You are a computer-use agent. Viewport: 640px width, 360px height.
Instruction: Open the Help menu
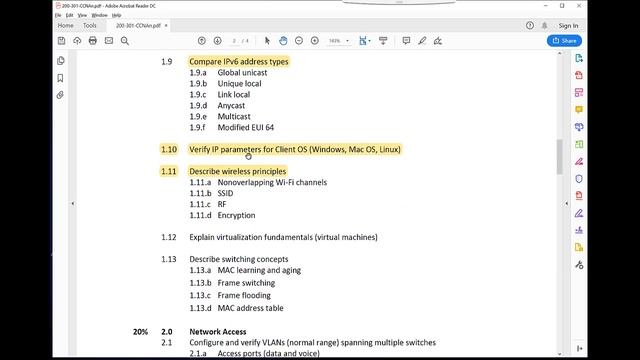coord(116,15)
